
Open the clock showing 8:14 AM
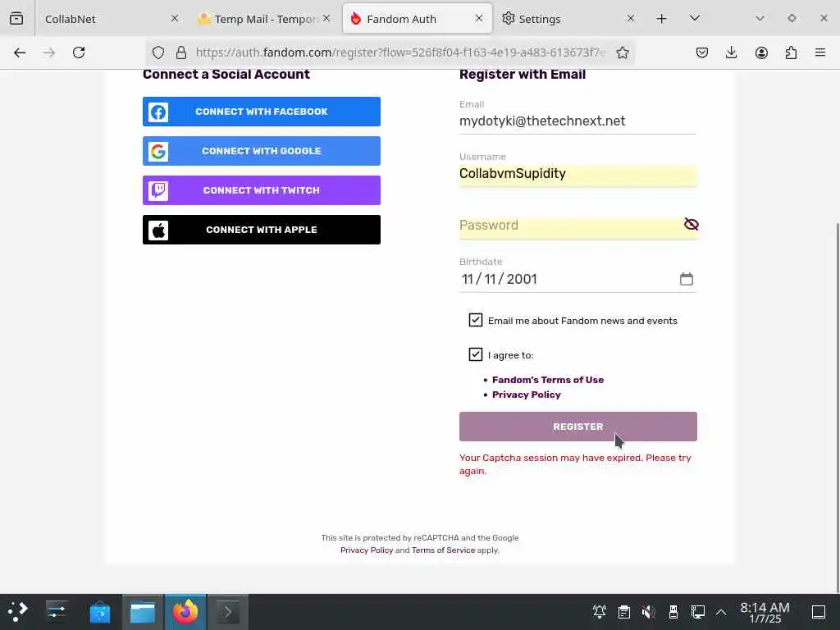tap(765, 612)
